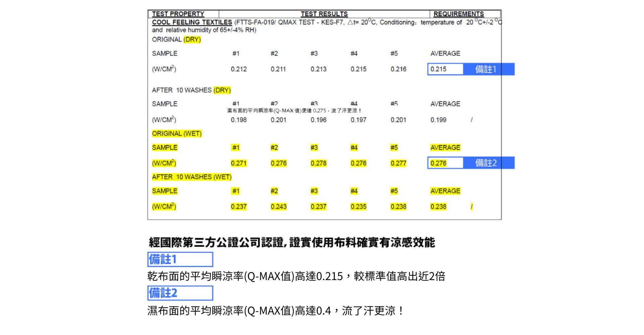The width and height of the screenshot is (644, 335).
Task: Select the blue-boxed wet average value 0.276
Action: tap(438, 163)
